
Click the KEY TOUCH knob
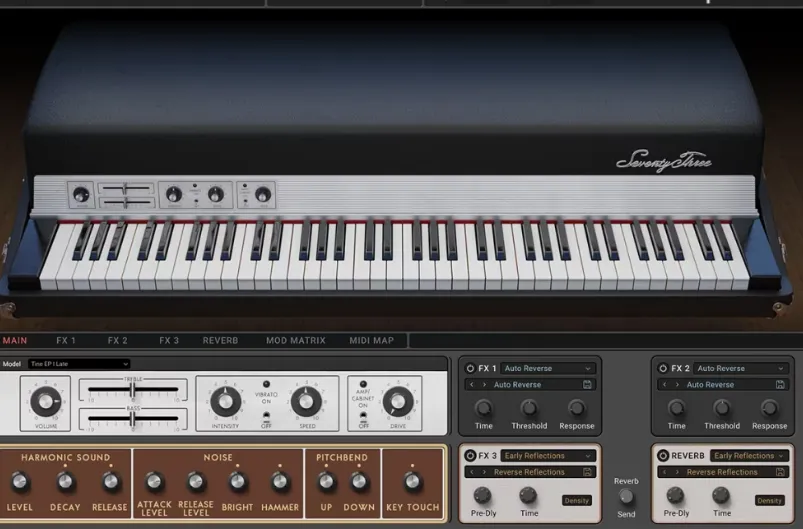(x=412, y=482)
